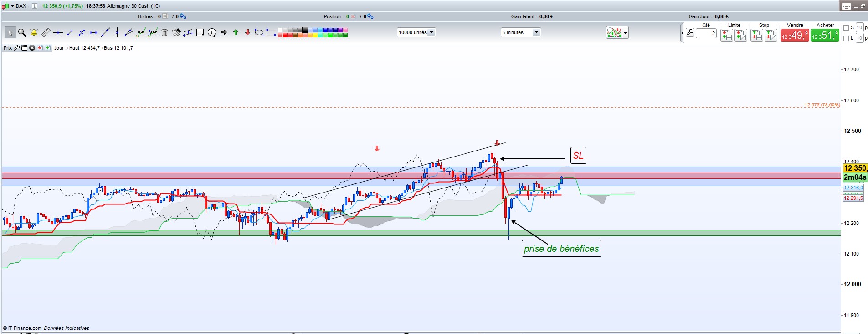Screen dimensions: 868x334
Task: Click the window icon in the Prix panel
Action: click(25, 47)
